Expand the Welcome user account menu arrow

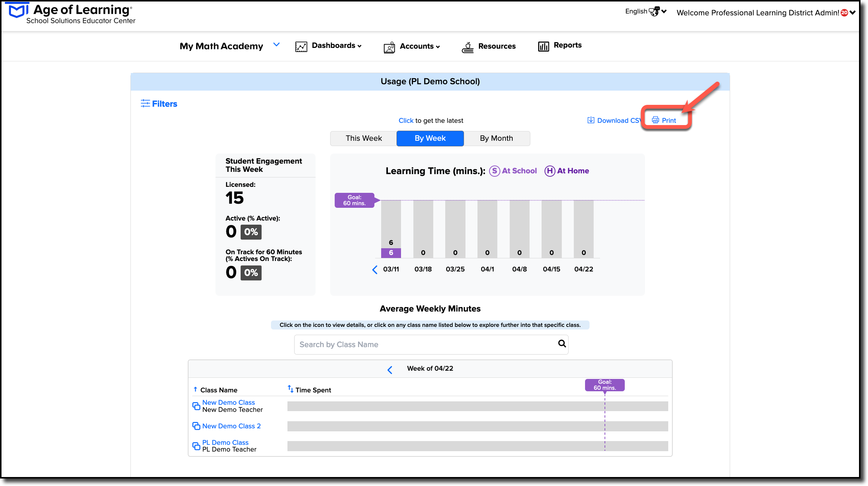pos(853,13)
